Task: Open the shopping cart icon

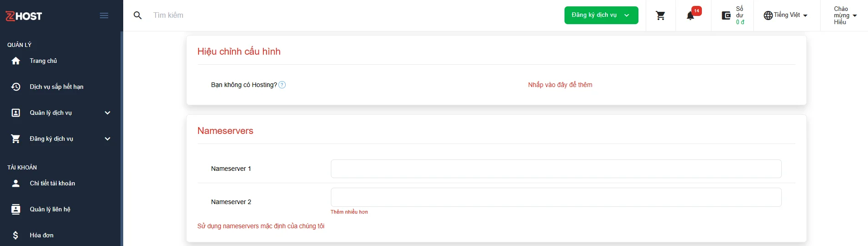Action: click(x=660, y=15)
